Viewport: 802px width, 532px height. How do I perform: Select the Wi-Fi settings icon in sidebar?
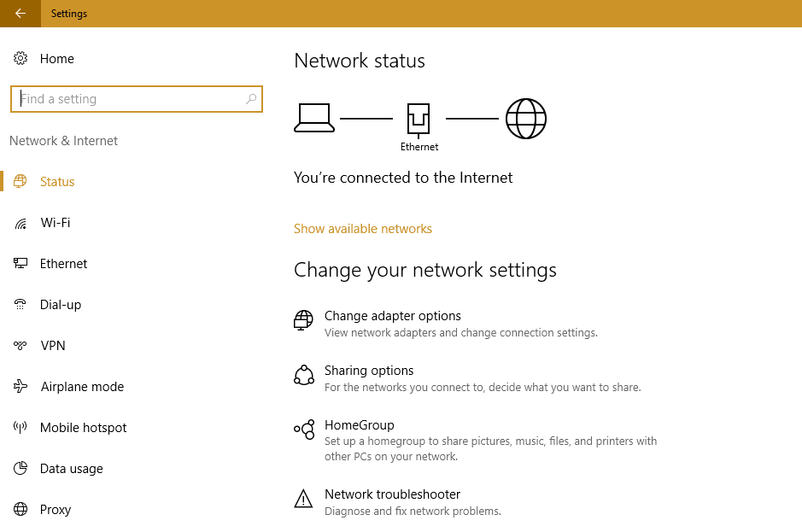tap(19, 222)
